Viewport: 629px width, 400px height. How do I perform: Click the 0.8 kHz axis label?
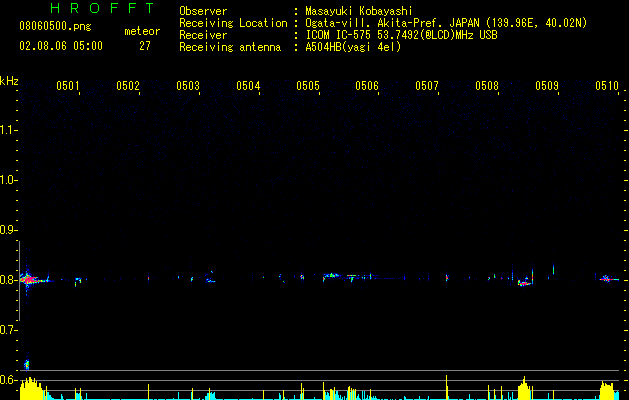pos(8,280)
